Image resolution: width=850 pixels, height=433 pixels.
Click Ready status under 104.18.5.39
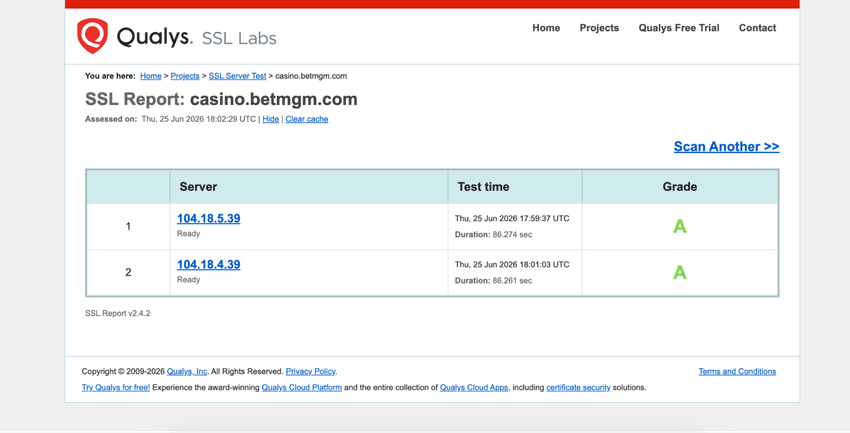(189, 234)
